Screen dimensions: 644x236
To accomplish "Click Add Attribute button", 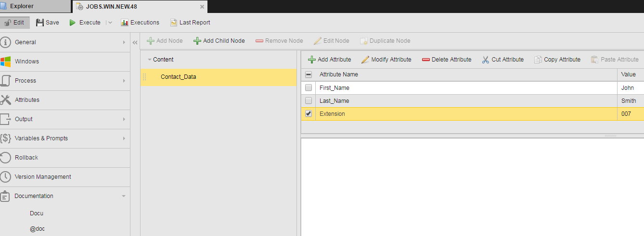I will [x=330, y=60].
